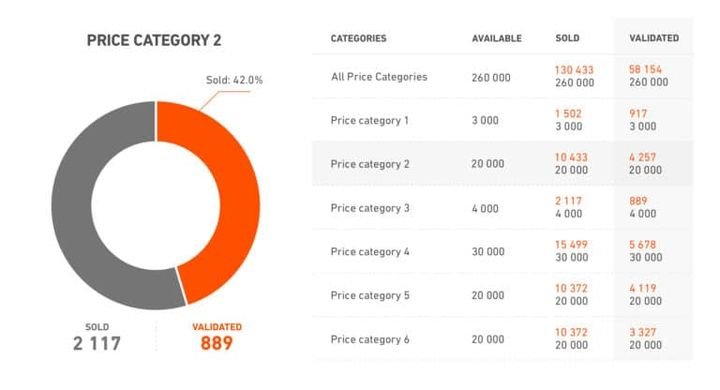Select the Price category 2 row
Image resolution: width=720 pixels, height=390 pixels.
(x=502, y=164)
